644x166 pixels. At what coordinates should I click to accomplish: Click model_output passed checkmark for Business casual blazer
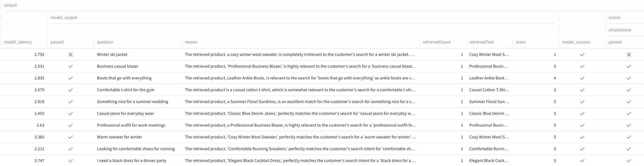click(x=71, y=66)
